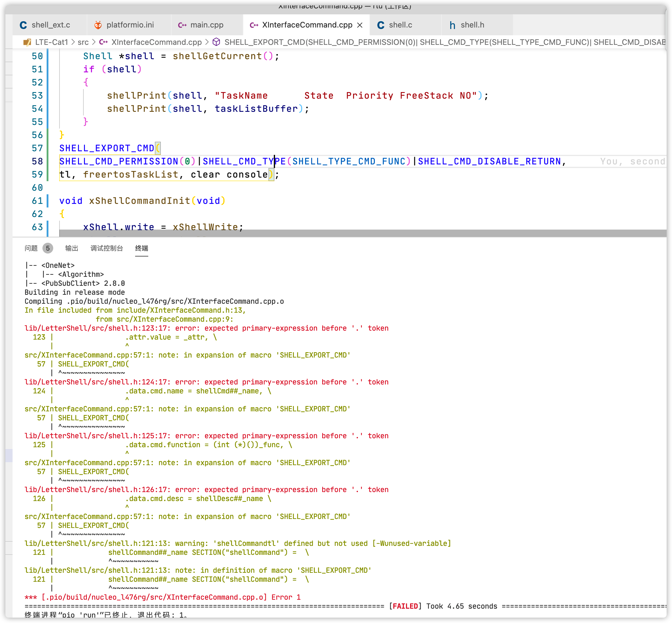Screen dimensions: 672x623
Task: Click the C++ icon on XInterfaceCommand.cpp tab
Action: pyautogui.click(x=253, y=25)
